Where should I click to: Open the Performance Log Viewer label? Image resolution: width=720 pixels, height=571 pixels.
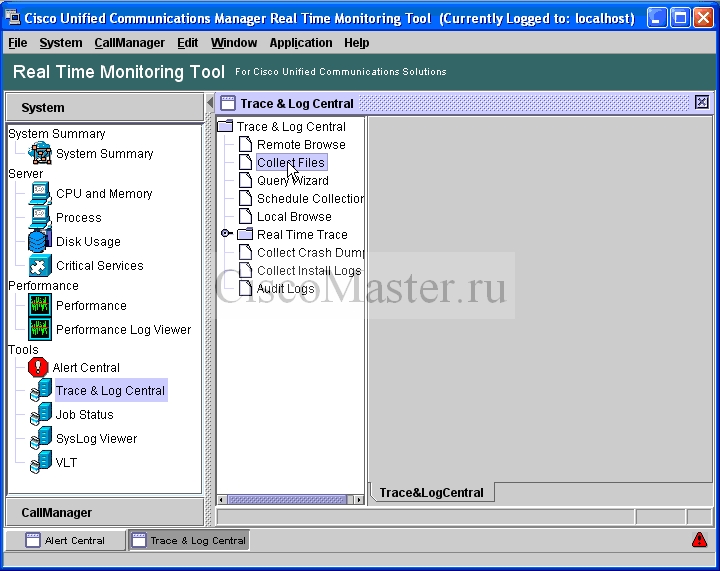pyautogui.click(x=124, y=330)
